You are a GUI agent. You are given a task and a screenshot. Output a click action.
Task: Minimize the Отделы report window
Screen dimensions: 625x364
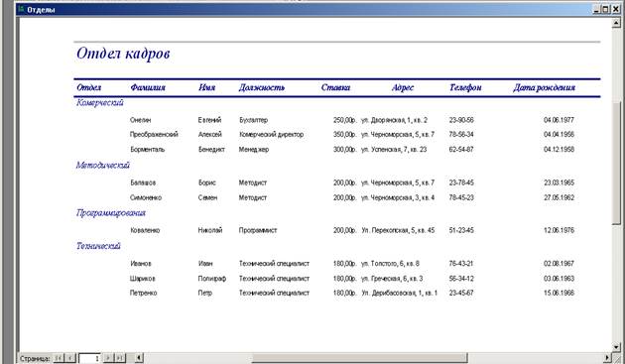tap(596, 9)
